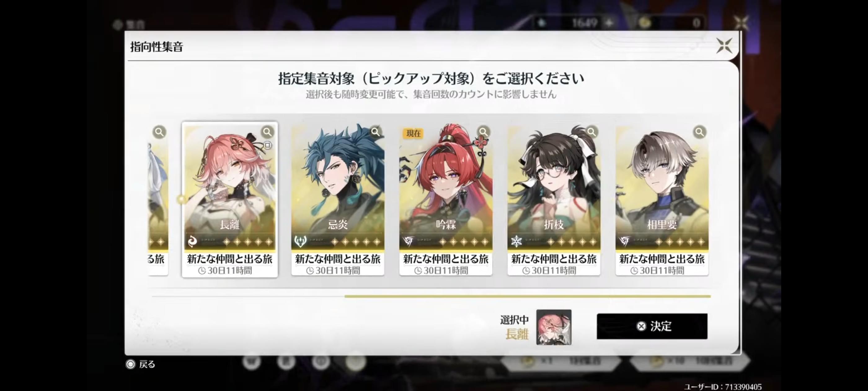Open magnifier details for 忌炎 card
868x391 pixels.
[x=375, y=132]
